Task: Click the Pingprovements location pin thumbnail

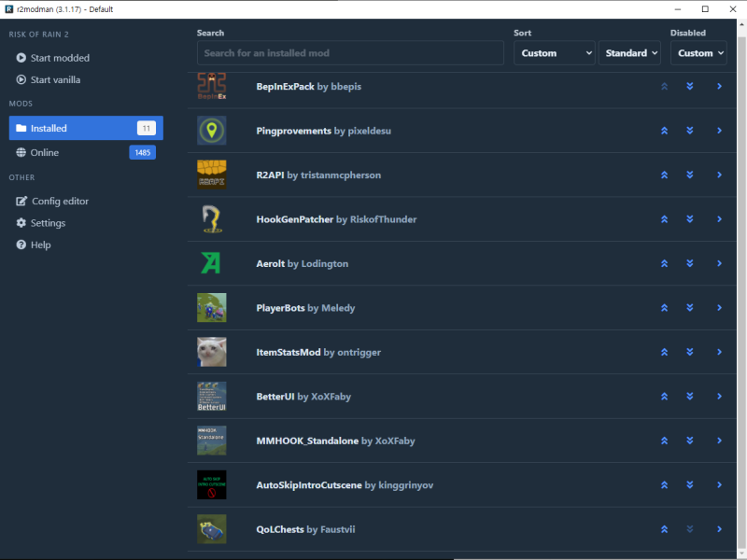Action: 212,131
